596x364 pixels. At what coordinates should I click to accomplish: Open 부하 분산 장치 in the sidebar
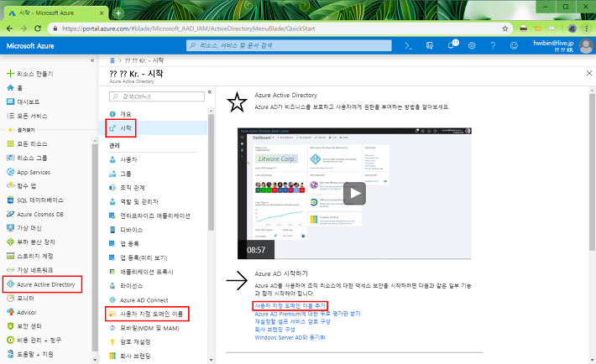click(x=31, y=242)
